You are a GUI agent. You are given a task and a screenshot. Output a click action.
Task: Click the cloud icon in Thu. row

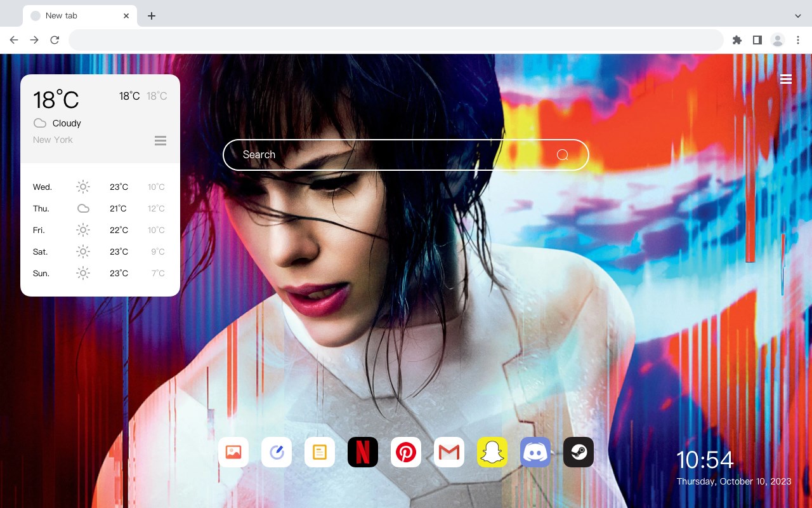pyautogui.click(x=83, y=208)
